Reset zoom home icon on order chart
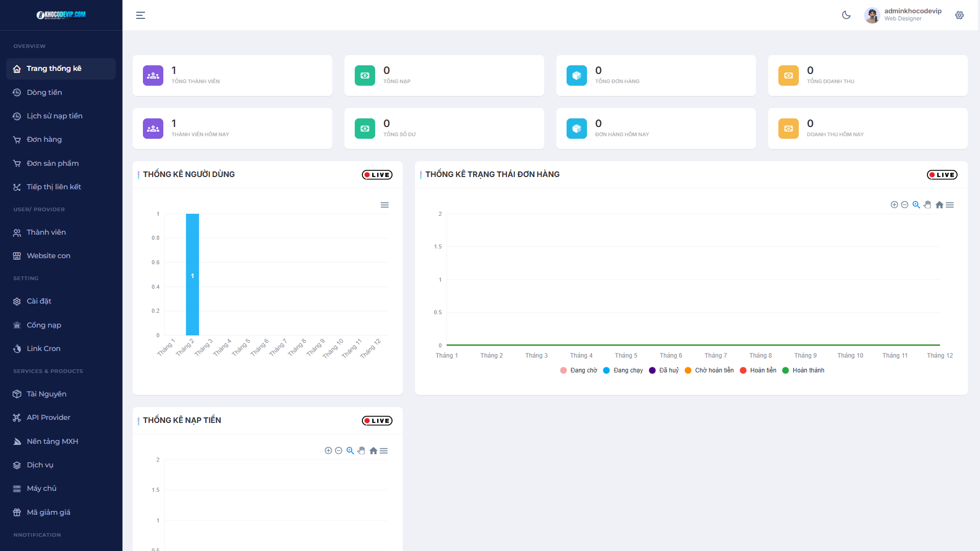980x551 pixels. point(939,205)
